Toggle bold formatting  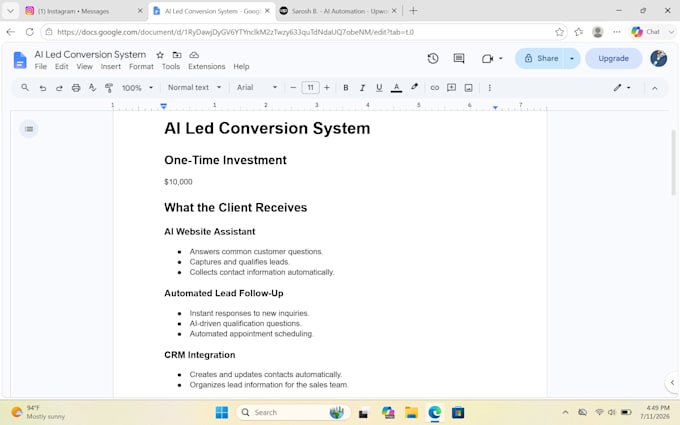346,88
